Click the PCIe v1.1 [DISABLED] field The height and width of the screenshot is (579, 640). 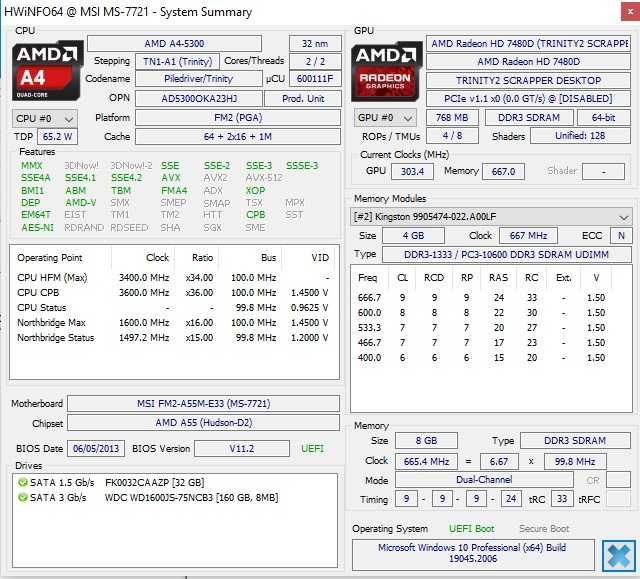tap(529, 99)
